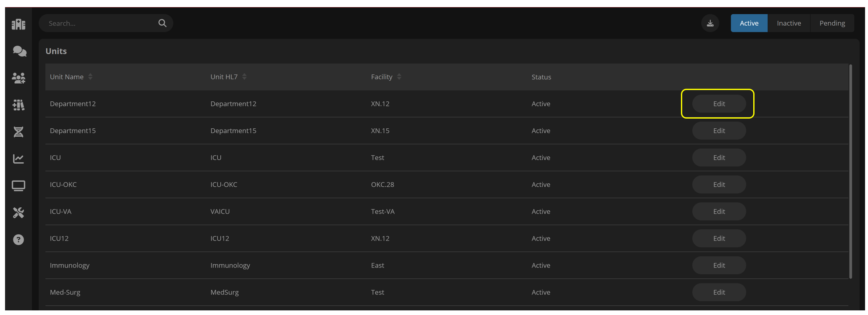Switch to the Inactive filter tab

coord(789,23)
